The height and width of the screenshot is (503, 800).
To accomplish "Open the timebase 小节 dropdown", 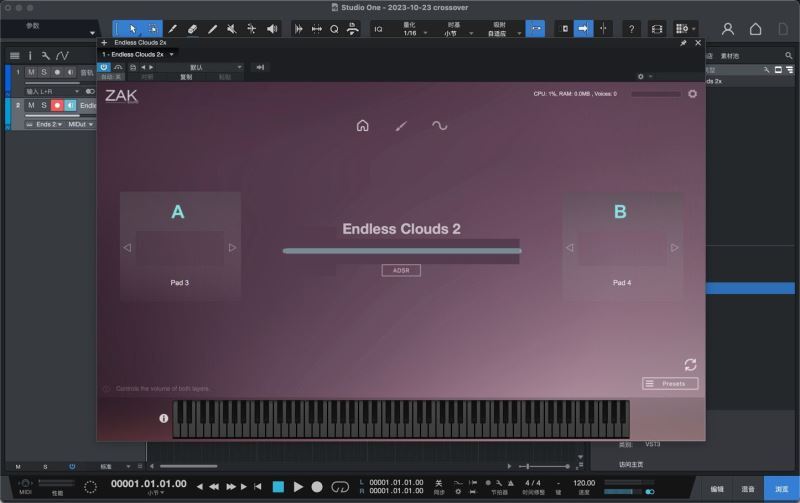I will [457, 33].
